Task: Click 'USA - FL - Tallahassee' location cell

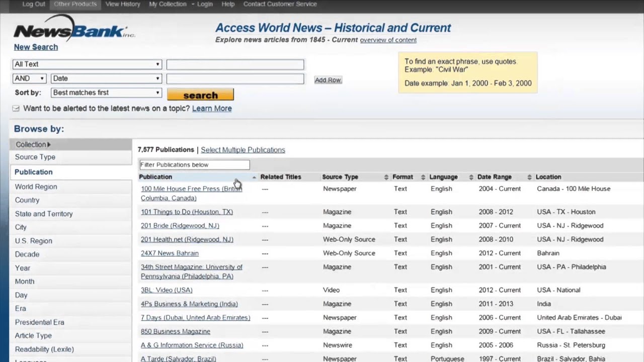Action: click(571, 332)
